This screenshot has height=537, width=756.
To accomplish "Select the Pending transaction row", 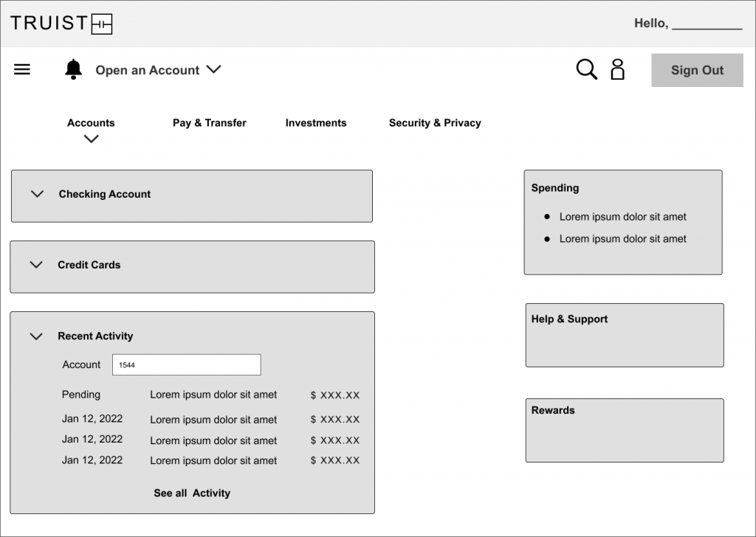I will (210, 395).
